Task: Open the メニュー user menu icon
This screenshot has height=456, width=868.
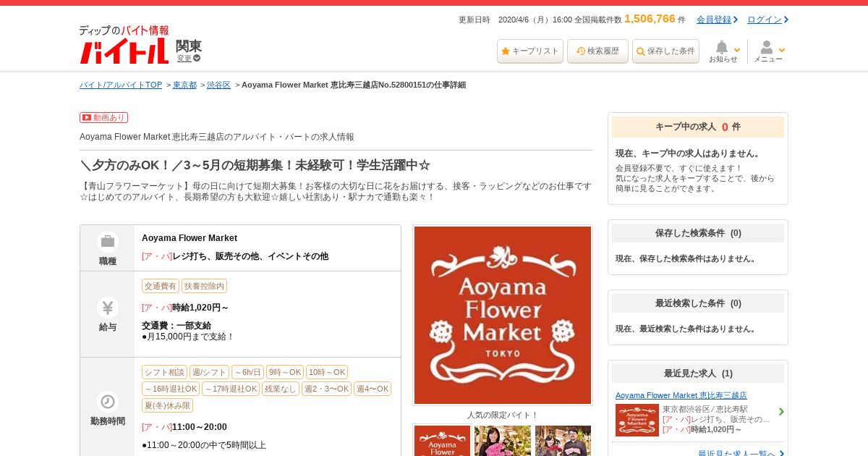Action: coord(769,51)
